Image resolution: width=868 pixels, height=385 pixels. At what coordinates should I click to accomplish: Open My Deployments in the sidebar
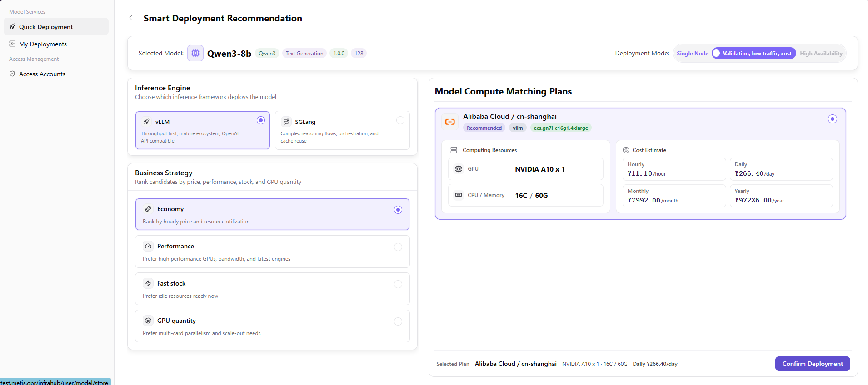pos(56,44)
